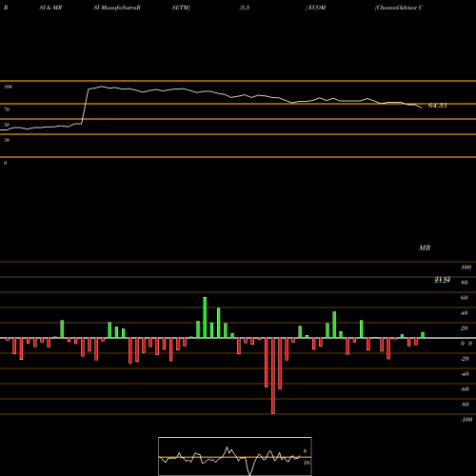Click the MR axis label 40
476x476 pixels.
(465, 313)
